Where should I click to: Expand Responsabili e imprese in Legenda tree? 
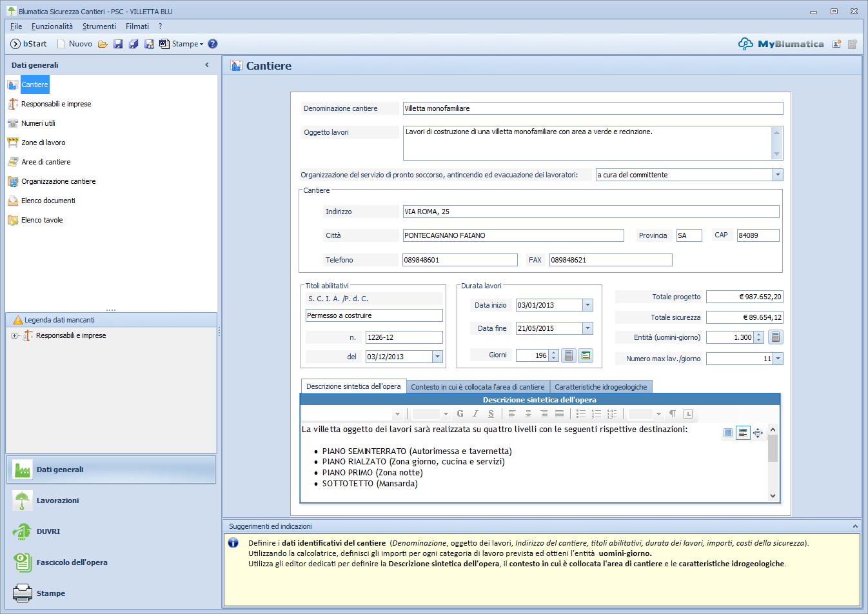(x=14, y=335)
